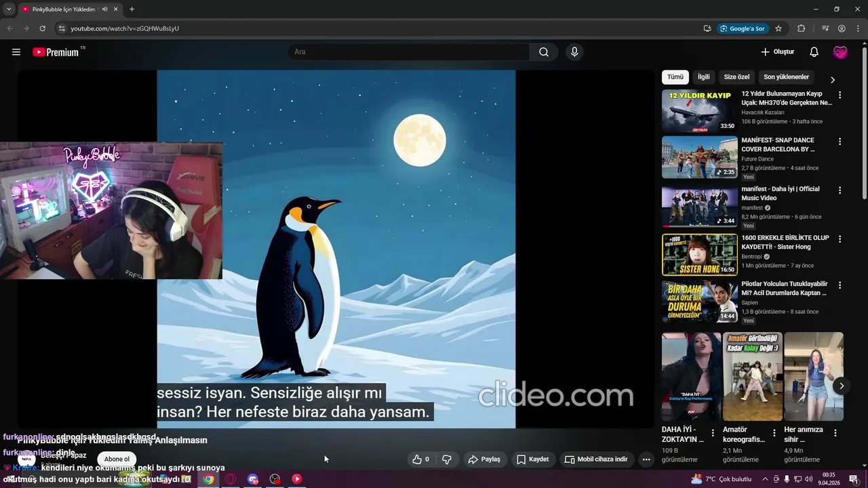The image size is (868, 488).
Task: Select the Size özel filter chip
Action: pos(736,77)
